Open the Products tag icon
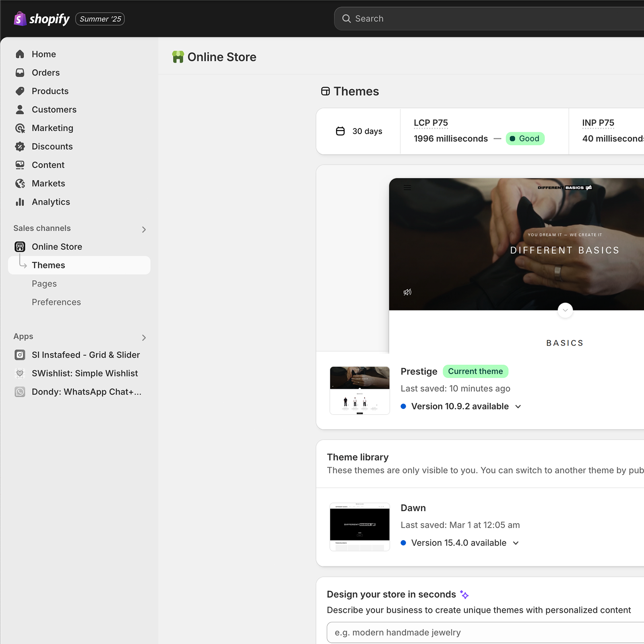The width and height of the screenshot is (644, 644). 20,91
